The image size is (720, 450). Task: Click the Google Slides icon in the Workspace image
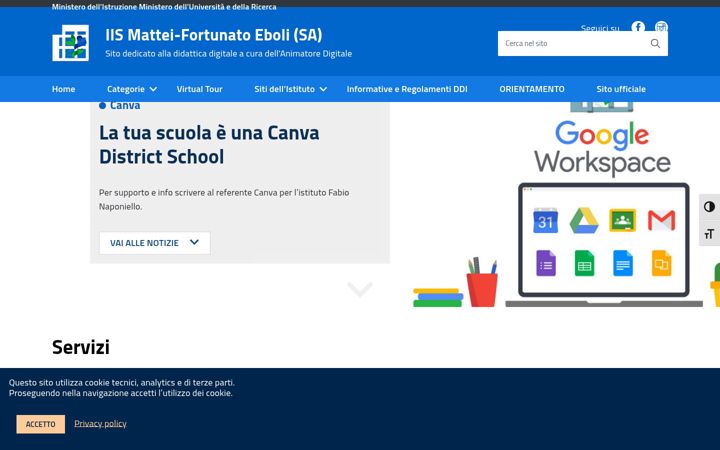tap(662, 263)
